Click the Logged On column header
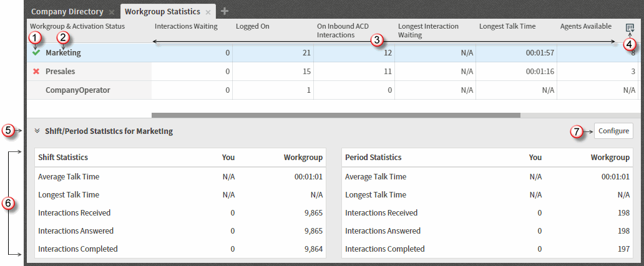 [x=253, y=26]
